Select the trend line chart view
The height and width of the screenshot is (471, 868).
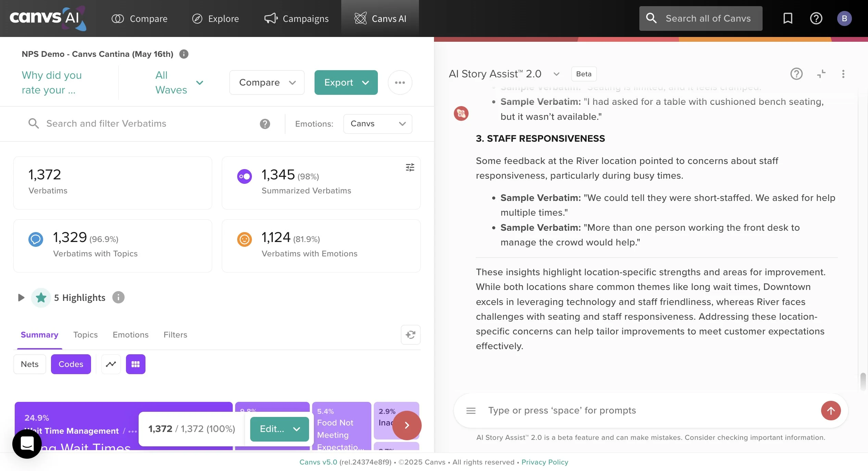(x=111, y=364)
